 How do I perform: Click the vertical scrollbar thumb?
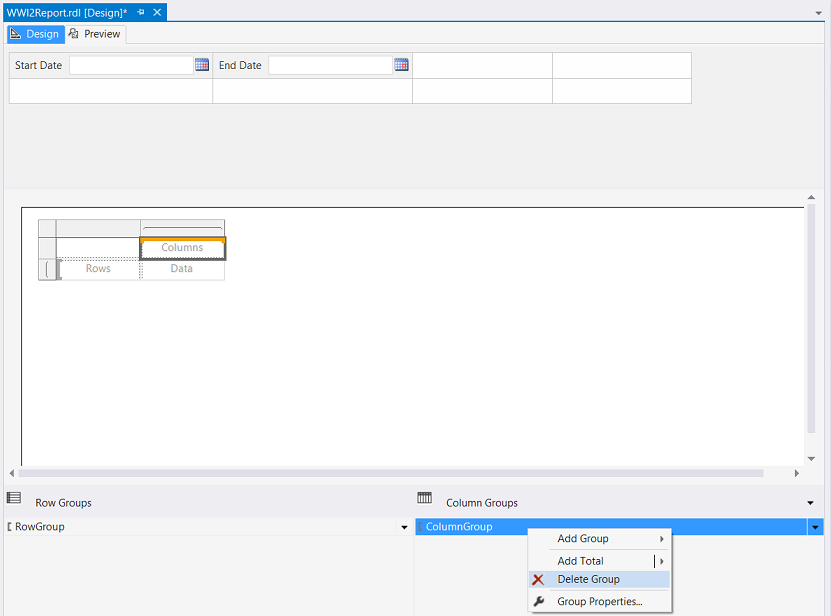(811, 319)
